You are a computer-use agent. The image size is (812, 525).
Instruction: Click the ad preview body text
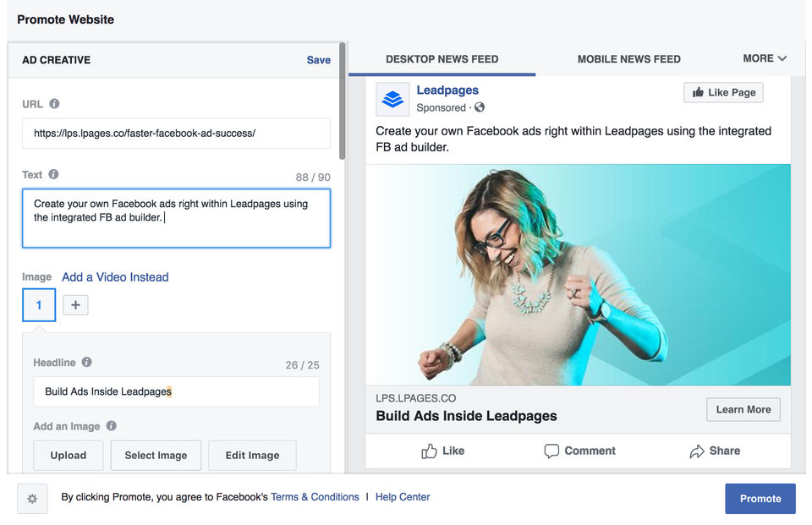[x=573, y=139]
